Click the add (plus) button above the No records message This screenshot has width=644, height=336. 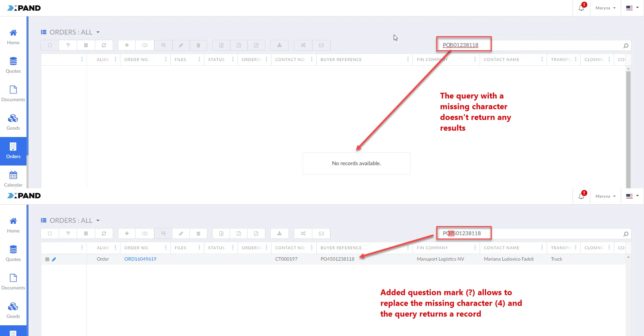coord(127,45)
